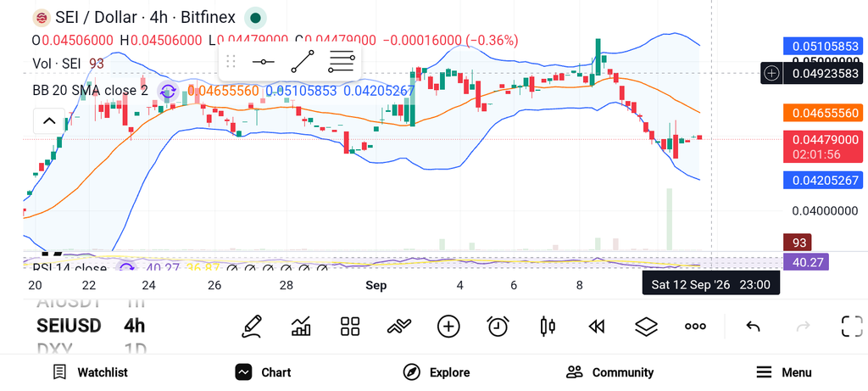Redo the chart action
This screenshot has width=868, height=391.
click(x=804, y=327)
